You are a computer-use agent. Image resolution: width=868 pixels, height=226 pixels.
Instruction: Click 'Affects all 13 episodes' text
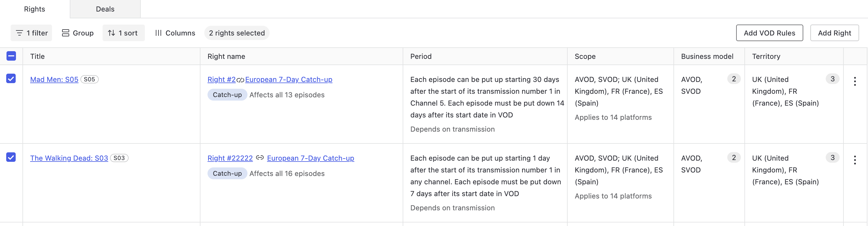[x=287, y=95]
